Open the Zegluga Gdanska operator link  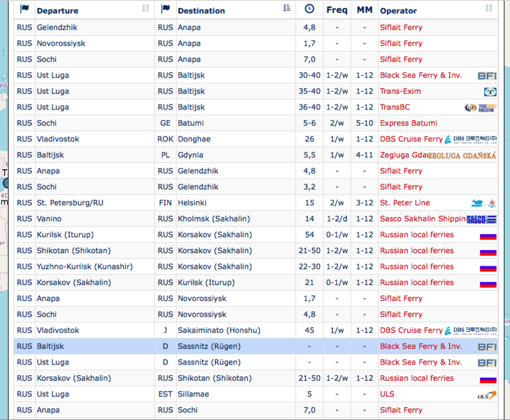(404, 155)
